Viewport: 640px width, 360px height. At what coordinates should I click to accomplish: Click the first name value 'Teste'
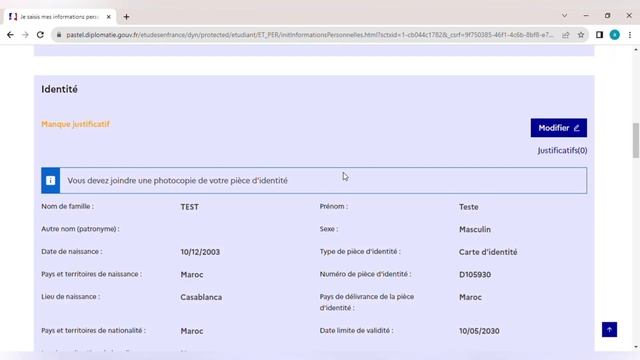pyautogui.click(x=469, y=207)
